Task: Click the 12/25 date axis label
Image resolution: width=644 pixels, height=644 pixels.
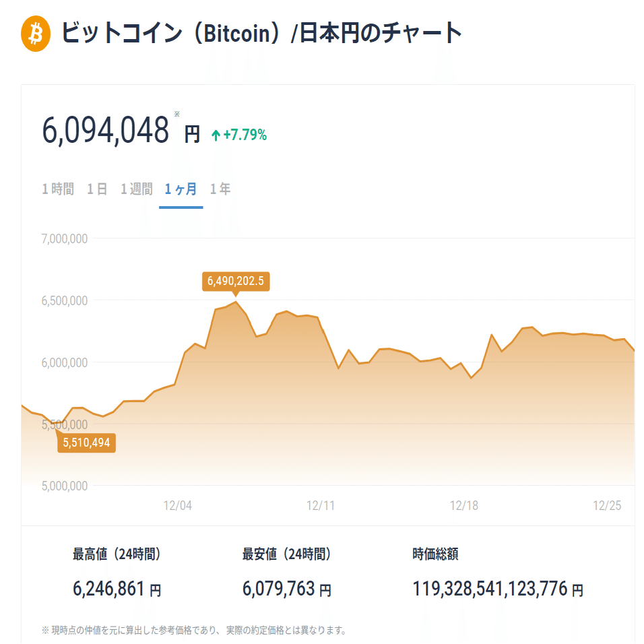Action: pos(606,505)
